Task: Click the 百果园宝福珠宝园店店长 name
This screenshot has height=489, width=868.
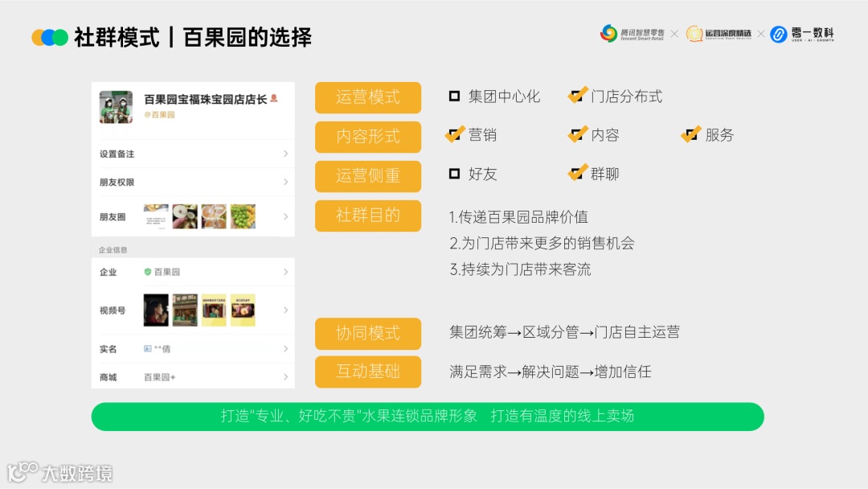Action: click(206, 99)
